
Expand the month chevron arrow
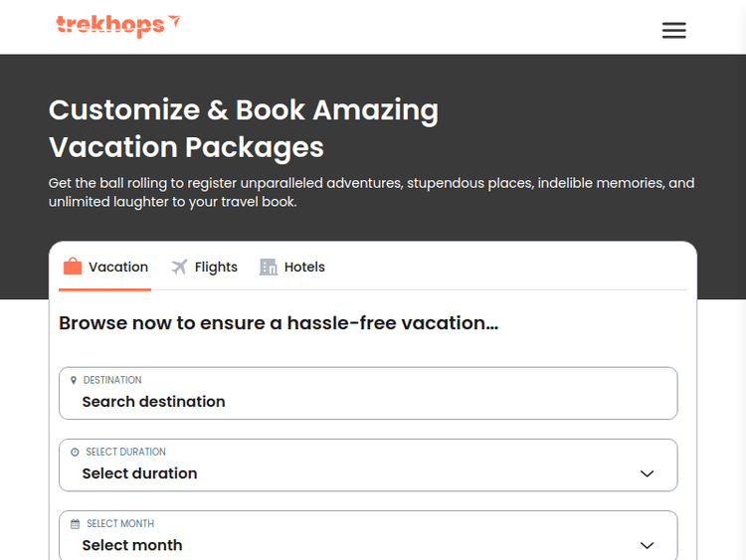[647, 545]
